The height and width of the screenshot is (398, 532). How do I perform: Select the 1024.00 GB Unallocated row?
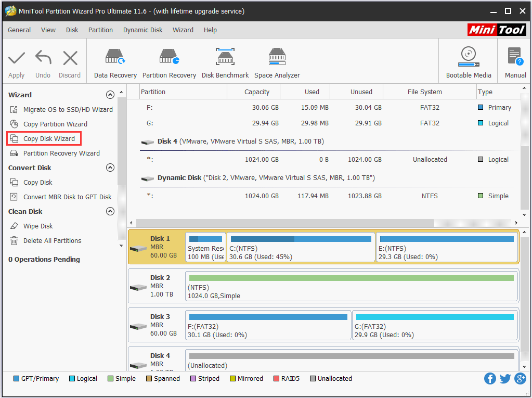tap(330, 160)
